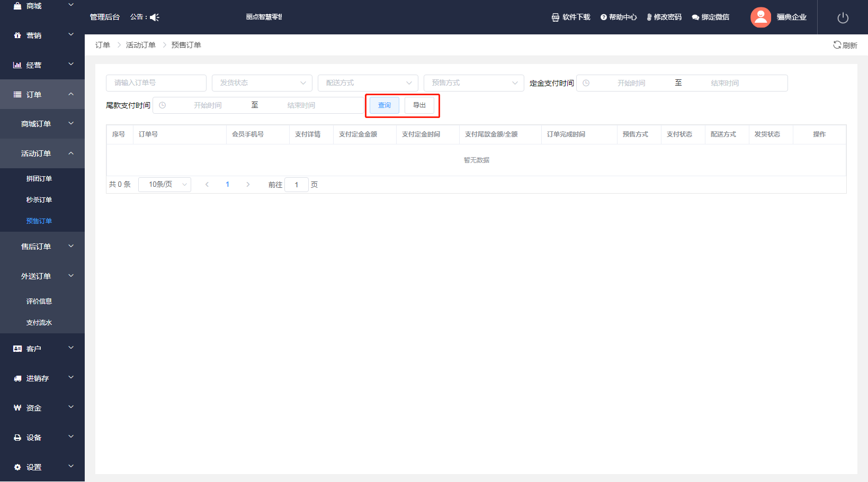Open the 支付流水 menu item
Screen dimensions: 868x482
click(x=42, y=323)
